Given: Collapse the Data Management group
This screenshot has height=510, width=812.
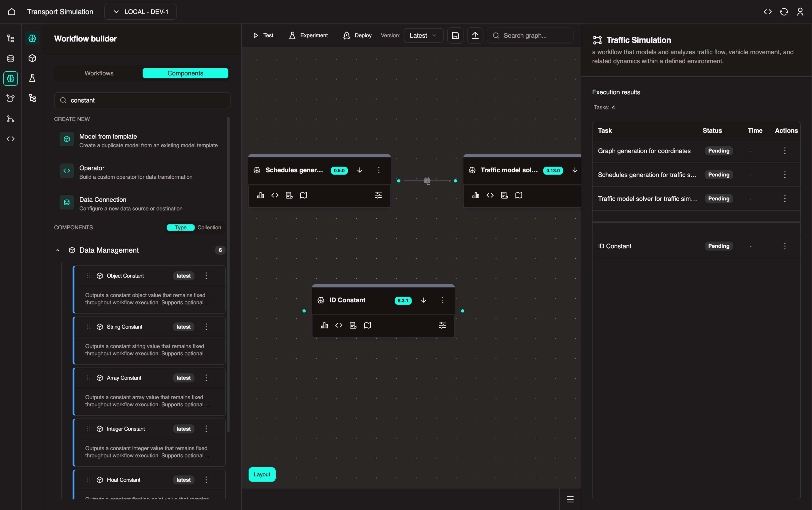Looking at the screenshot, I should tap(58, 250).
